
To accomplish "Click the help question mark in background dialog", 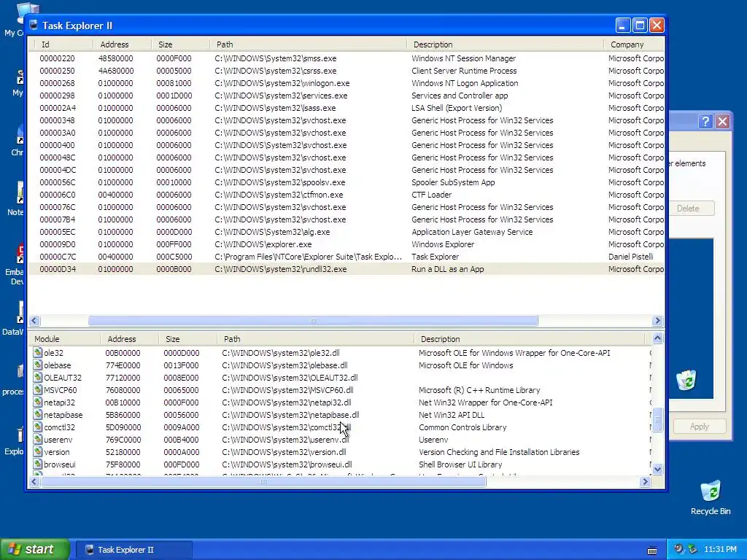I will pyautogui.click(x=705, y=122).
